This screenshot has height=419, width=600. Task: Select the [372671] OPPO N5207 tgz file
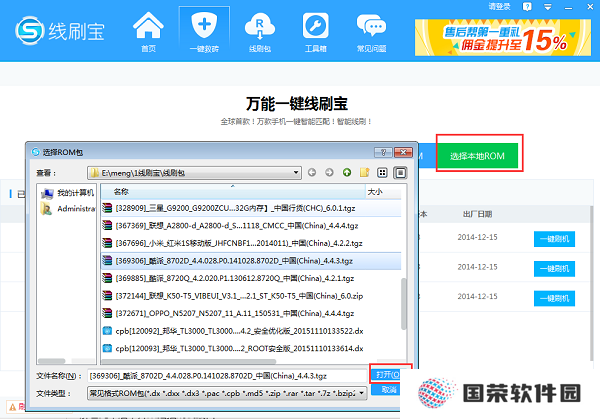[x=251, y=313]
